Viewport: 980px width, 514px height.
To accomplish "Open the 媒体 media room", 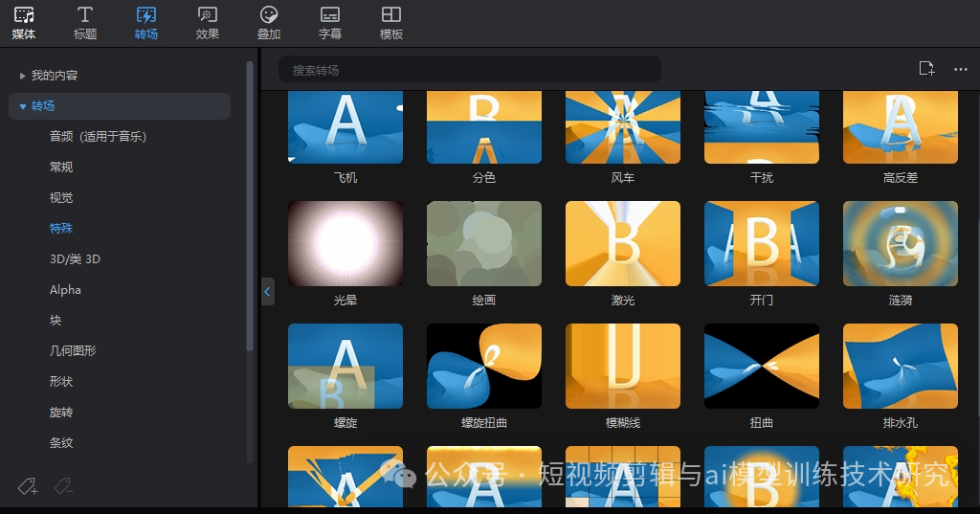I will pyautogui.click(x=24, y=23).
